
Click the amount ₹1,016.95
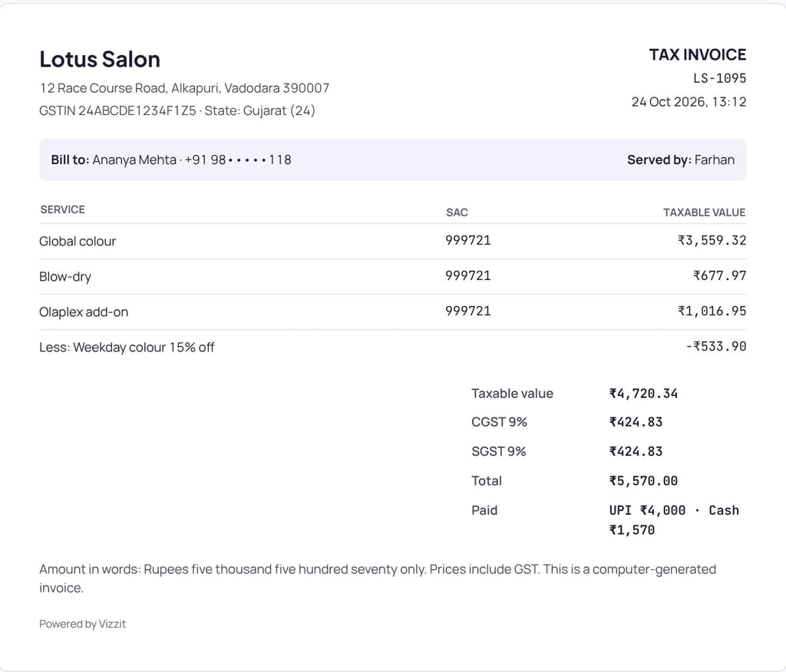712,311
